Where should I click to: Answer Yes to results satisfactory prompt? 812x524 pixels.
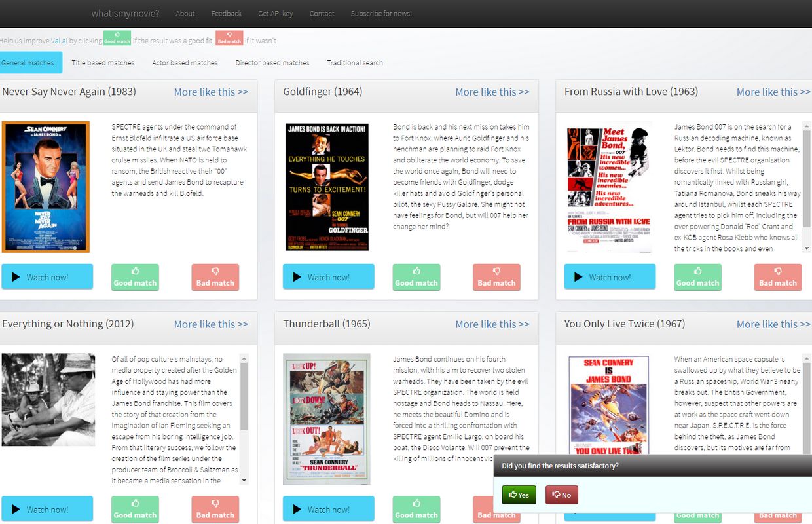point(519,495)
